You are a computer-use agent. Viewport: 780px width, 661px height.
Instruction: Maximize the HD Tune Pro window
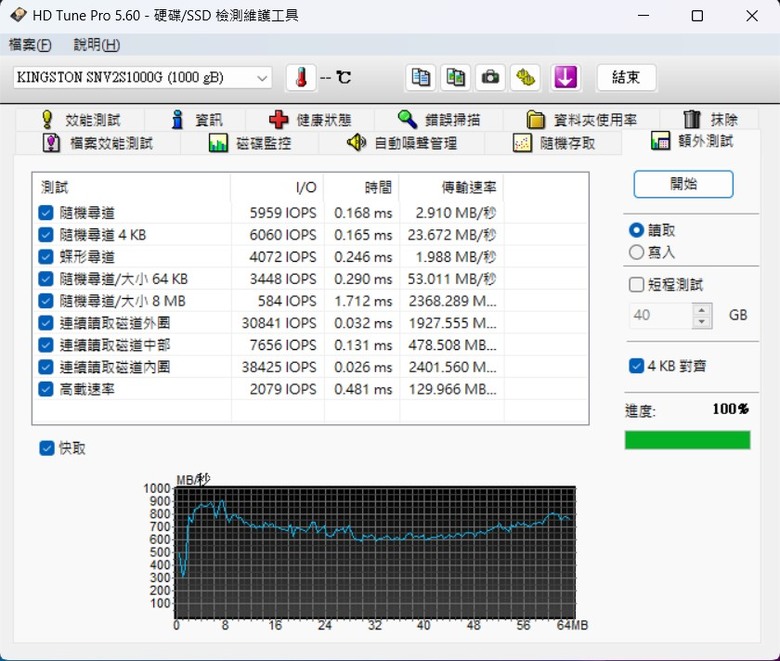[697, 15]
